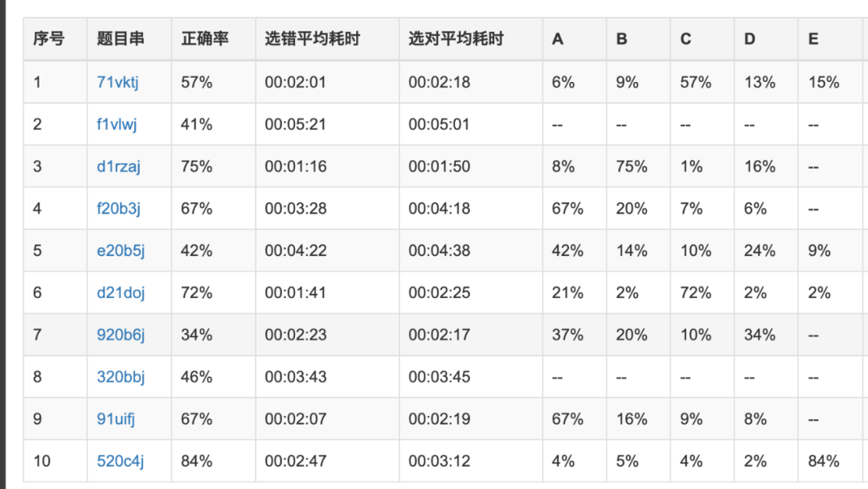The height and width of the screenshot is (489, 868).
Task: Open question link e20b5j
Action: point(118,250)
